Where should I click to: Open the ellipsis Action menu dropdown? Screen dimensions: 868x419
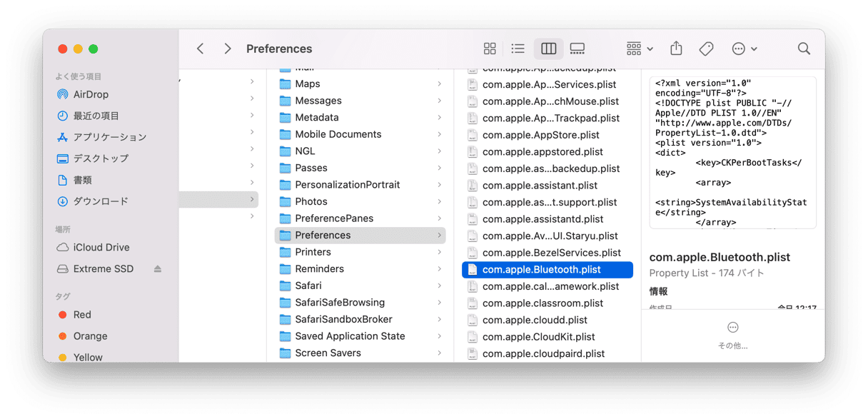pos(745,49)
